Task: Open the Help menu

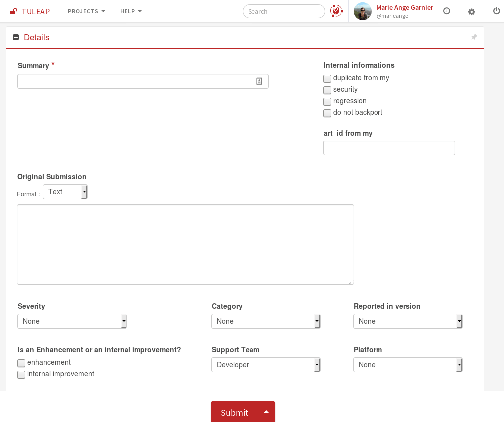Action: [x=131, y=11]
